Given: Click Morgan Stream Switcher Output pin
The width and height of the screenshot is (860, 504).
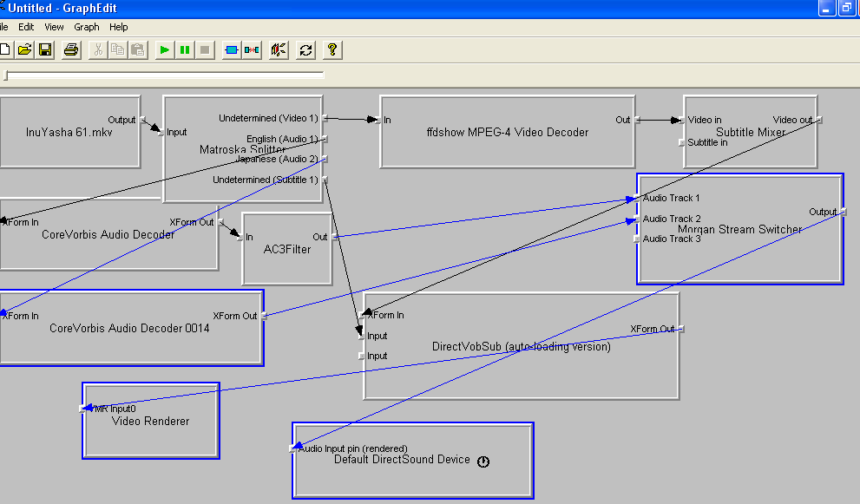Looking at the screenshot, I should pyautogui.click(x=844, y=212).
